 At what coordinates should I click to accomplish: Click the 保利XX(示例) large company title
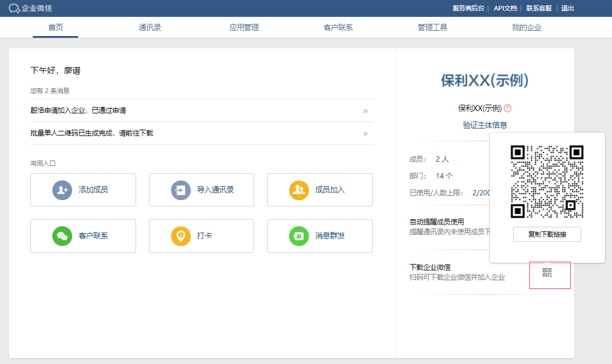coord(485,80)
